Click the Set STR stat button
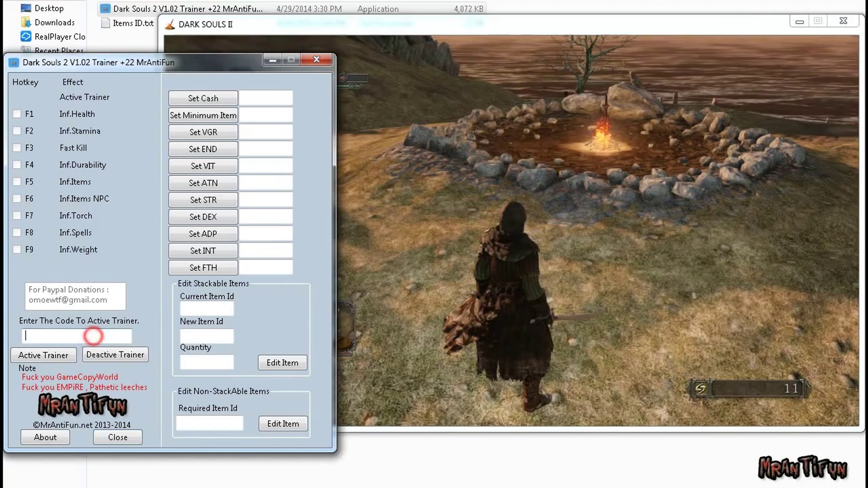Viewport: 868px width, 488px height. tap(203, 200)
